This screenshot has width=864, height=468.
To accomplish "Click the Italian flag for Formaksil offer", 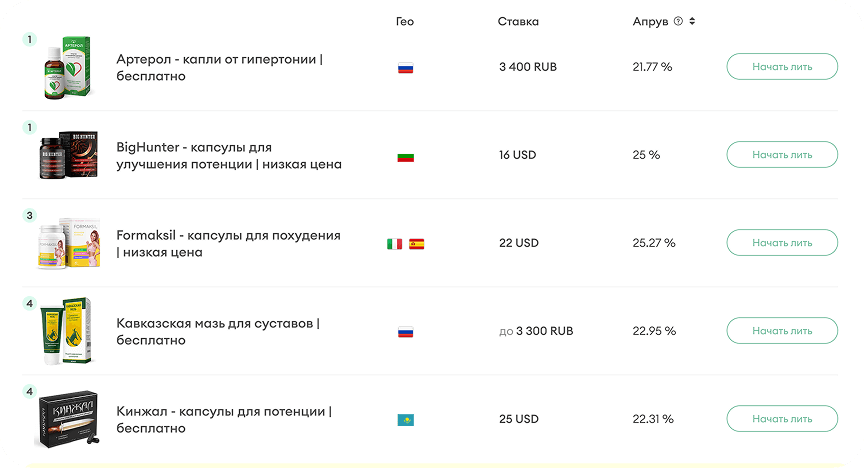I will [394, 243].
